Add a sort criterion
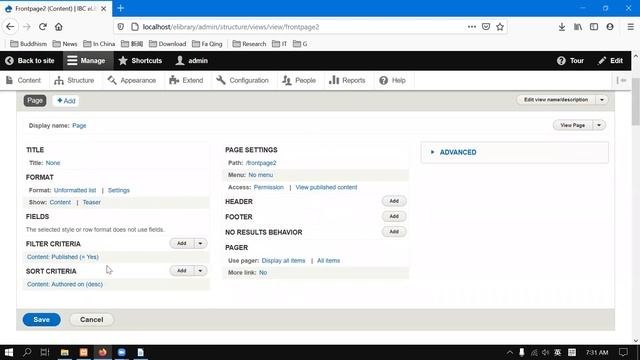 pos(182,271)
